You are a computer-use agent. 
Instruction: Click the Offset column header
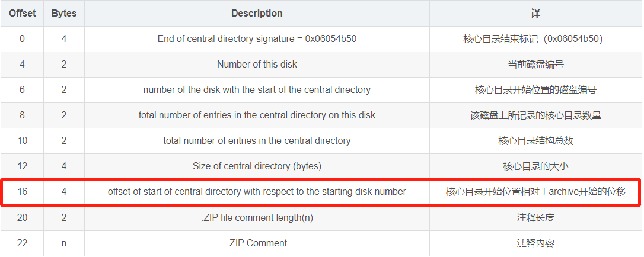pyautogui.click(x=22, y=13)
